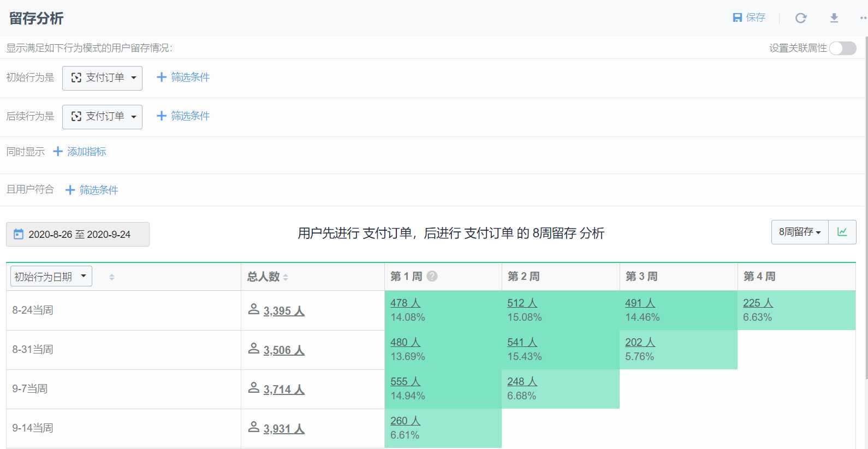Click the calendar icon in date picker
The image size is (868, 449).
click(19, 234)
